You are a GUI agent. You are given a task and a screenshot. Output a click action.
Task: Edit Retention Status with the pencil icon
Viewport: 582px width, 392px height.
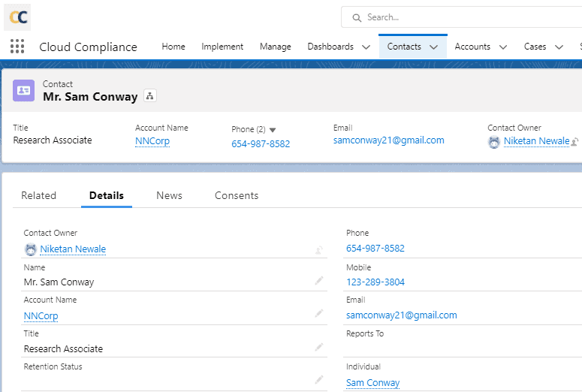[x=319, y=379]
